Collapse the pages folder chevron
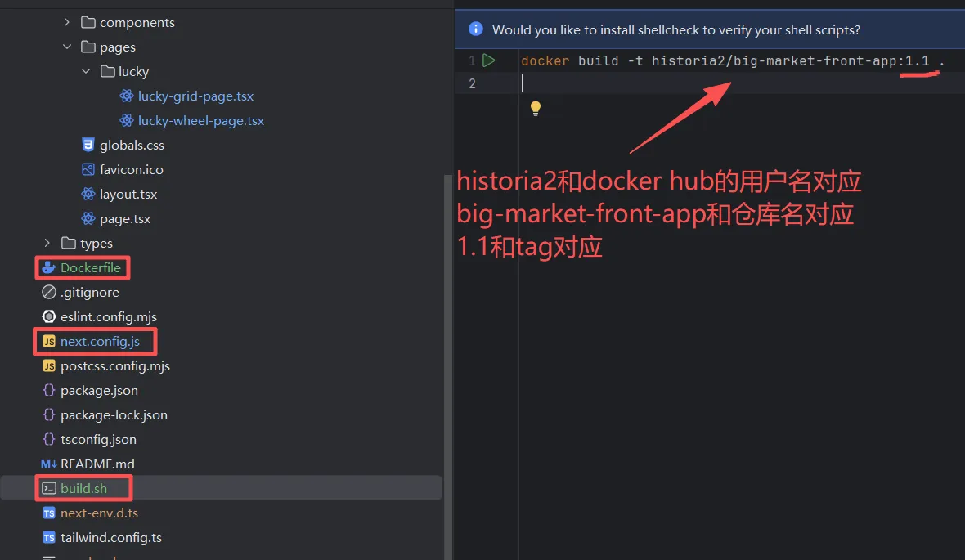This screenshot has width=965, height=560. tap(67, 47)
